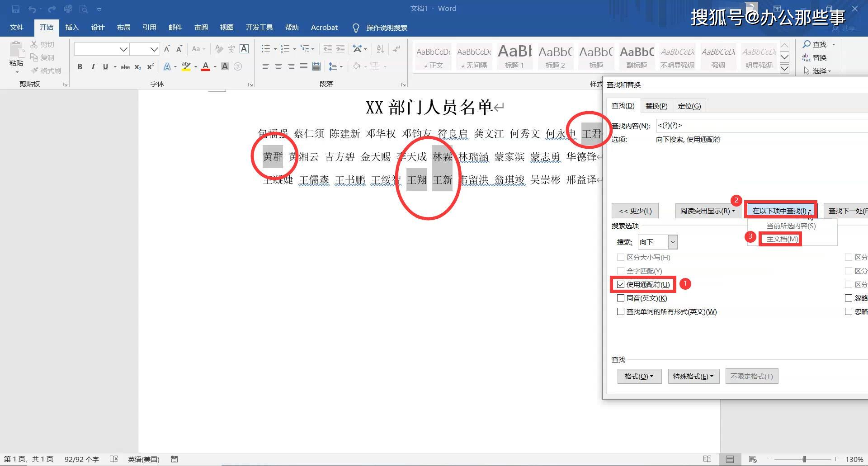Check 查找单词的所有形式 option
This screenshot has height=466, width=868.
tap(621, 311)
